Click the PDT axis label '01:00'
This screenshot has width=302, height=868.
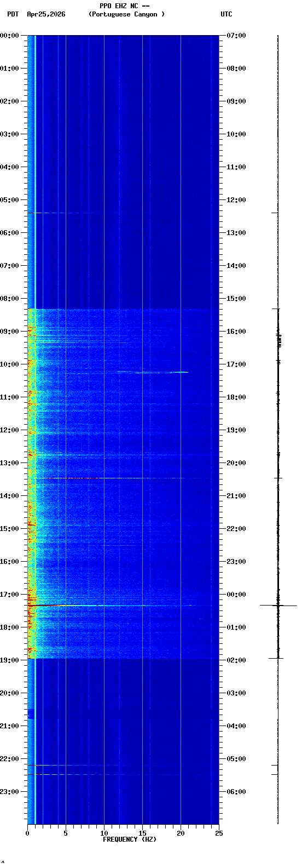(x=9, y=68)
